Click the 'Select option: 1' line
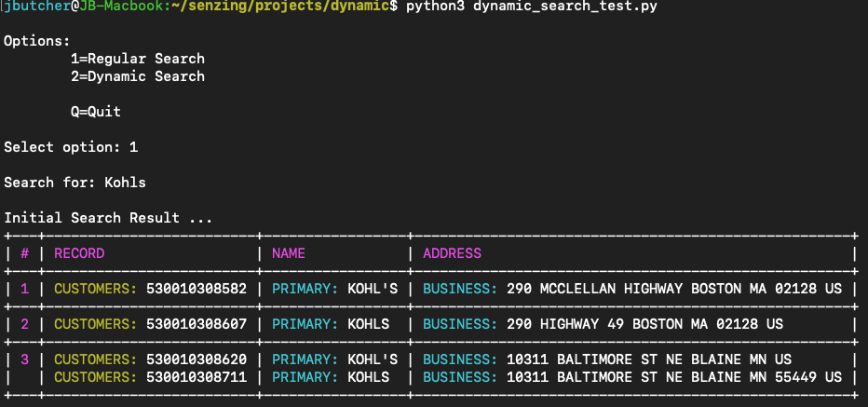The height and width of the screenshot is (407, 868). click(x=70, y=147)
